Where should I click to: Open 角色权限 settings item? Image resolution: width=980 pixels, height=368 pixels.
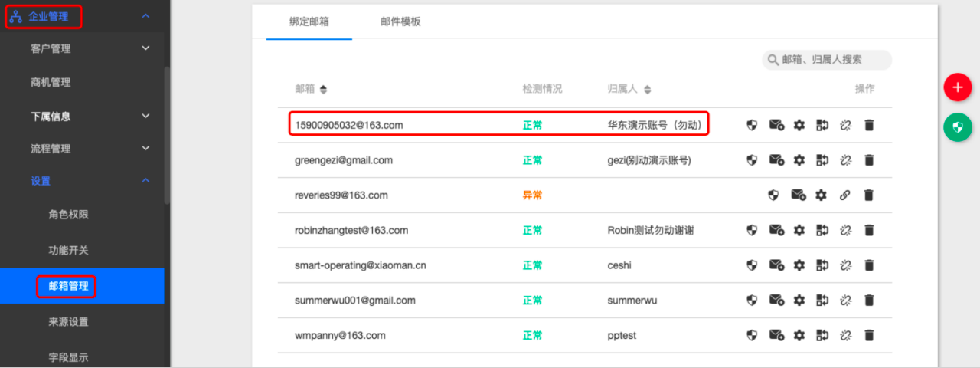(68, 215)
